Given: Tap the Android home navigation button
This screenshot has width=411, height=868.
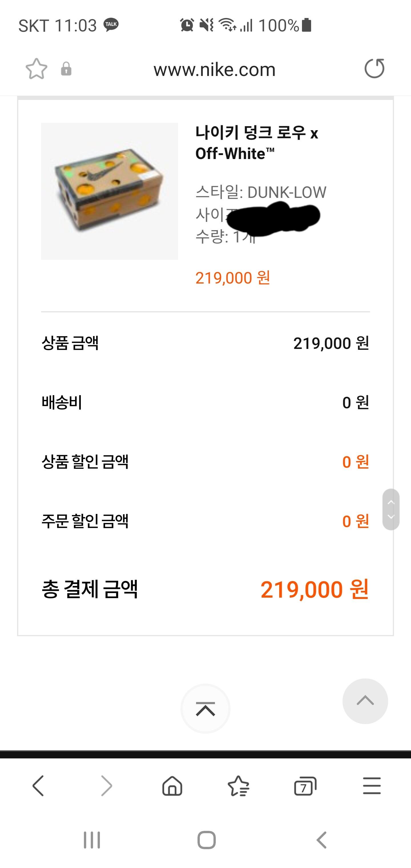Looking at the screenshot, I should click(207, 840).
